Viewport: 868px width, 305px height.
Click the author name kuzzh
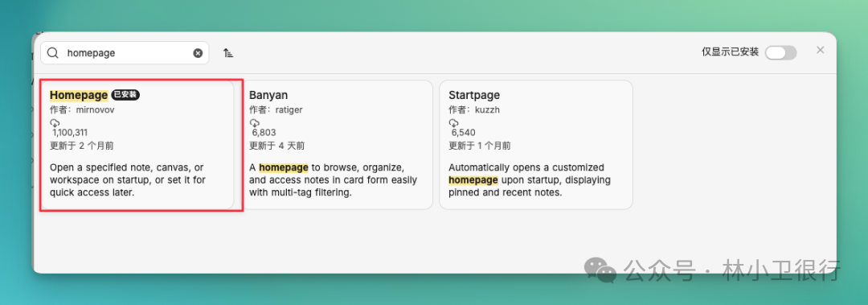point(488,109)
